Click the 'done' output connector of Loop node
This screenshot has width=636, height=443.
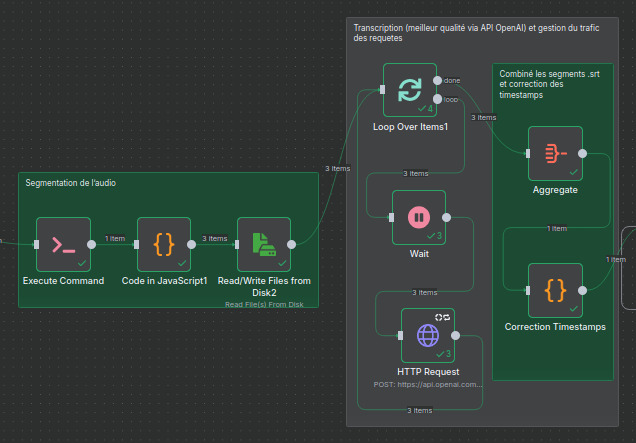point(439,80)
